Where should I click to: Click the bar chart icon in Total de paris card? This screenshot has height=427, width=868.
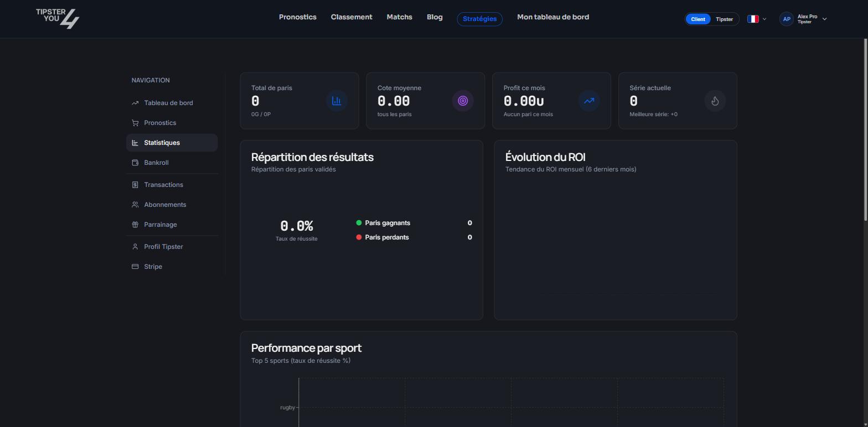[x=337, y=101]
